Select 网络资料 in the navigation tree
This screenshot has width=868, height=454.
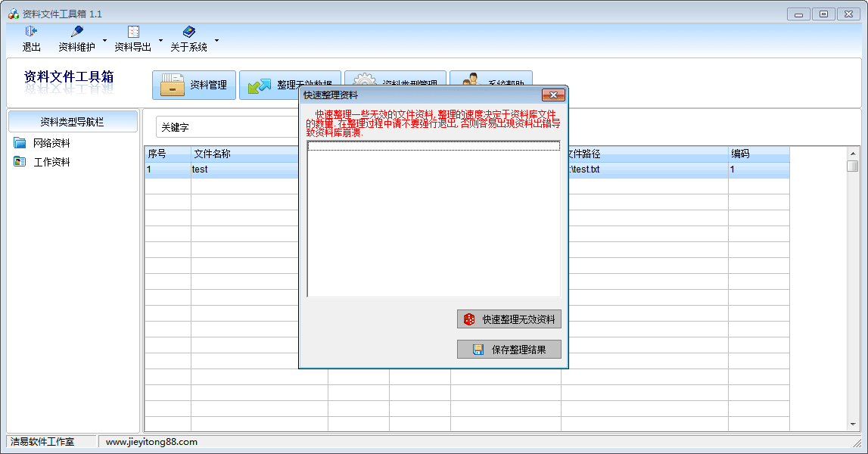pyautogui.click(x=51, y=143)
